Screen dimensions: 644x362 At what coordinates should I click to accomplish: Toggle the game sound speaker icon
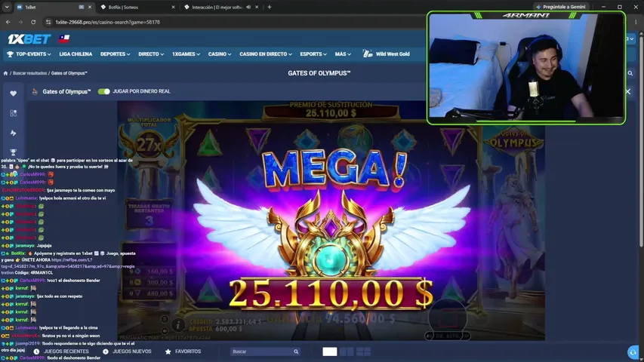point(165,331)
